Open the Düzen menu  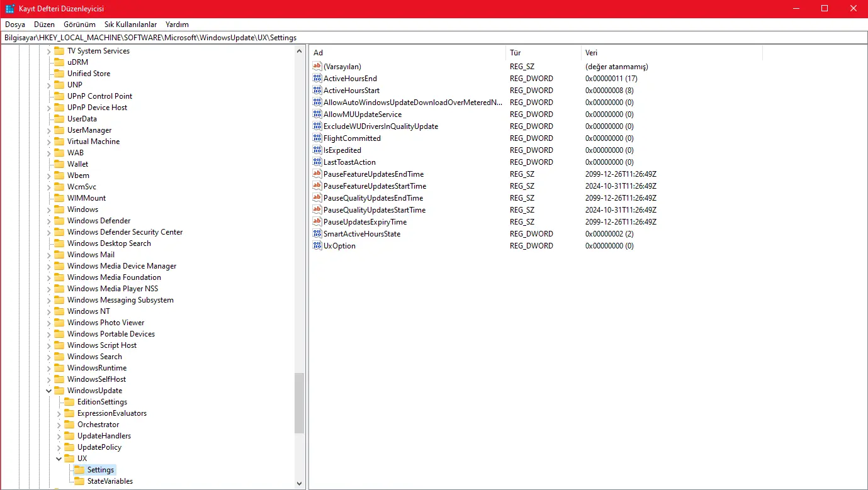[x=45, y=25]
